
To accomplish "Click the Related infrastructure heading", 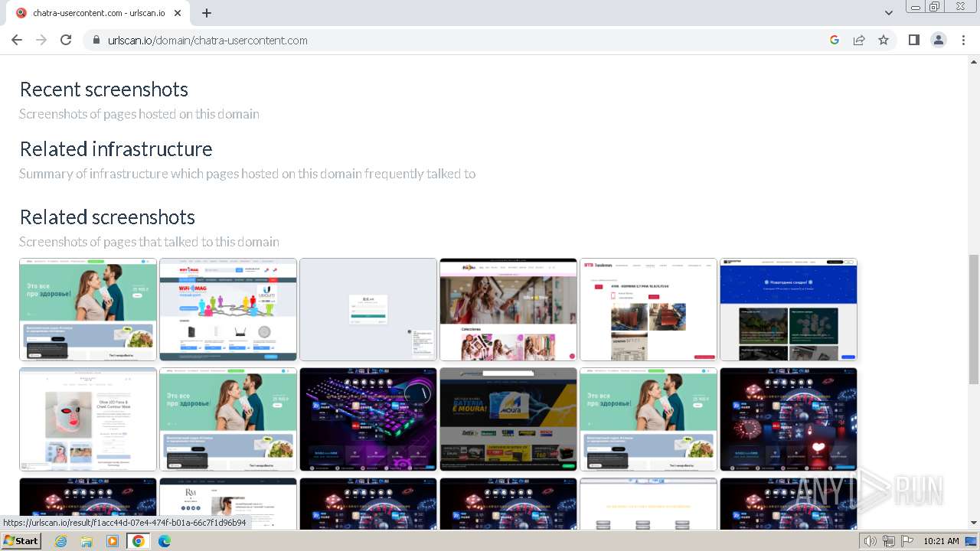I will click(116, 149).
